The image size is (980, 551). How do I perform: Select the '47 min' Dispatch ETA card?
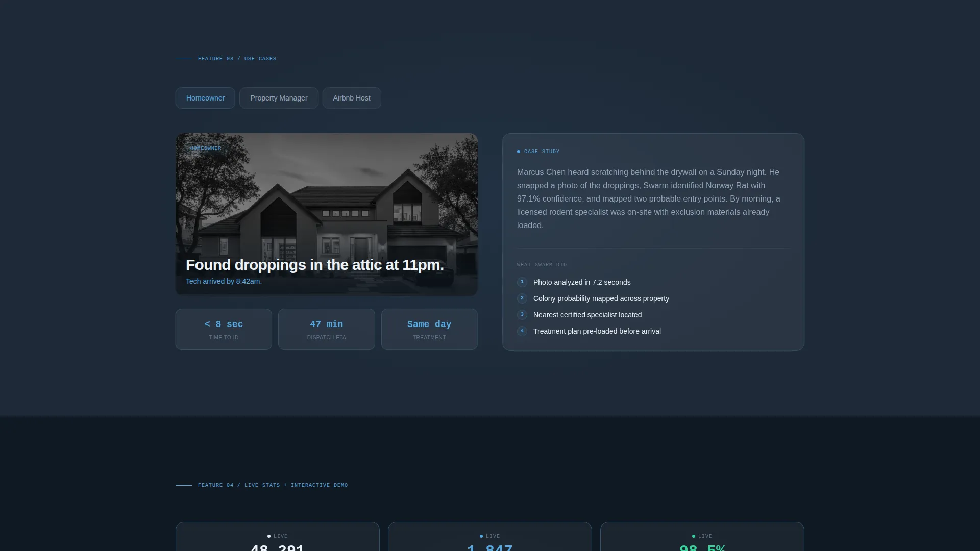327,329
